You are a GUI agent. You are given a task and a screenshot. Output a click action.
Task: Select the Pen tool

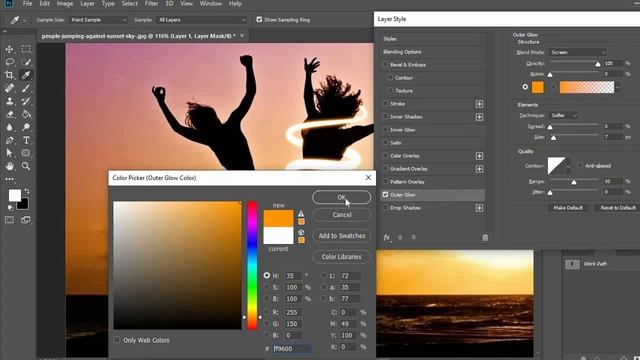pyautogui.click(x=9, y=140)
